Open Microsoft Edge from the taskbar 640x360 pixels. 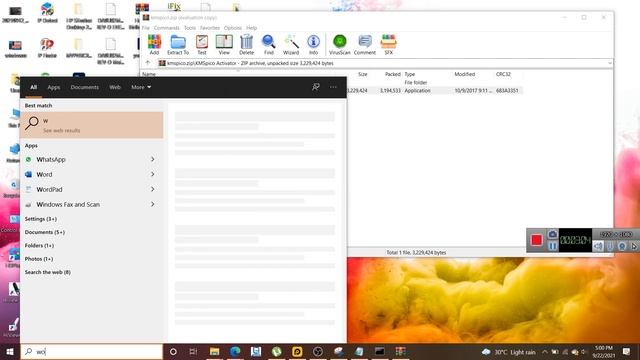tap(235, 351)
